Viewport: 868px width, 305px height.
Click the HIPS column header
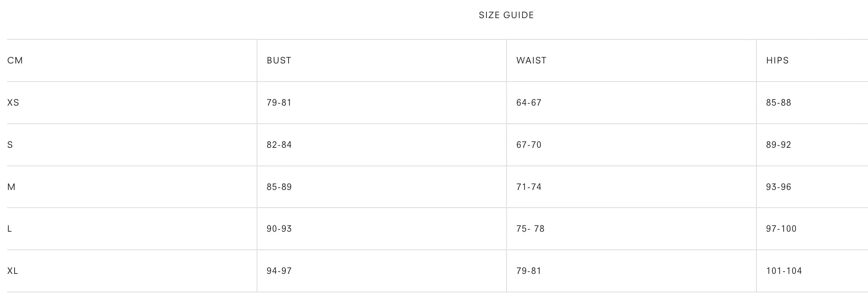click(777, 61)
